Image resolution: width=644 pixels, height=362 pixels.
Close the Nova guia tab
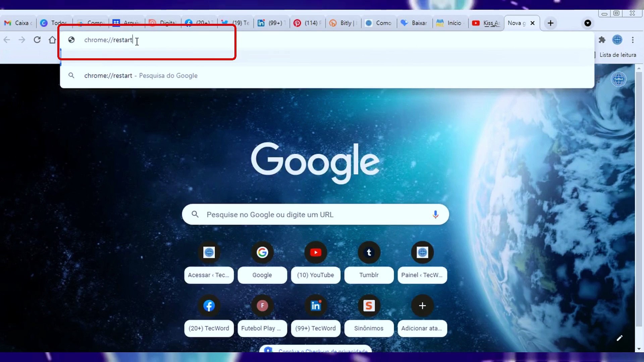coord(532,23)
